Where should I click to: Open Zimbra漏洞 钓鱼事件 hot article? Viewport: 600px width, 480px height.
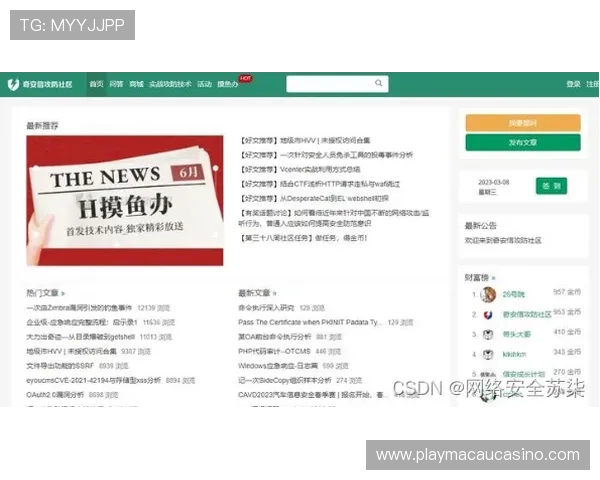point(79,308)
